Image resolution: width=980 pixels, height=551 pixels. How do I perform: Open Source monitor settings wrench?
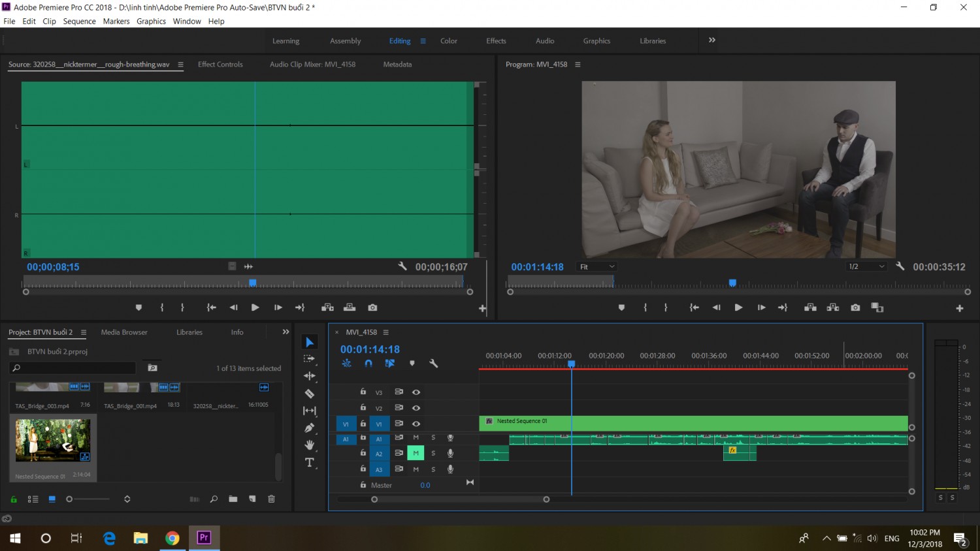pos(402,266)
